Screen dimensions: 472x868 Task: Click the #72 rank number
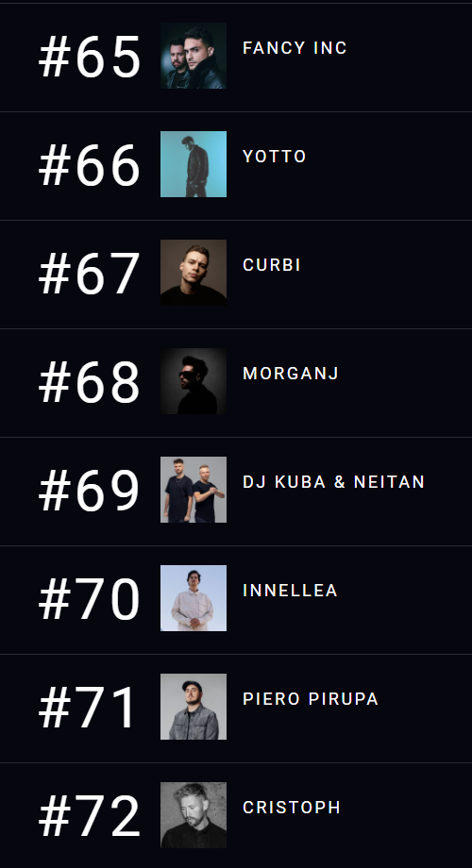click(x=89, y=817)
